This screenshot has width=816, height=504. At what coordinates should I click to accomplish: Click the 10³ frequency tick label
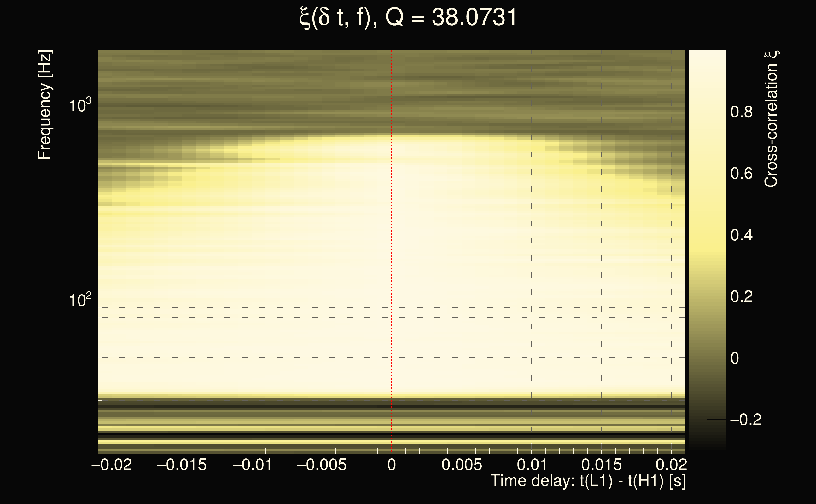80,105
